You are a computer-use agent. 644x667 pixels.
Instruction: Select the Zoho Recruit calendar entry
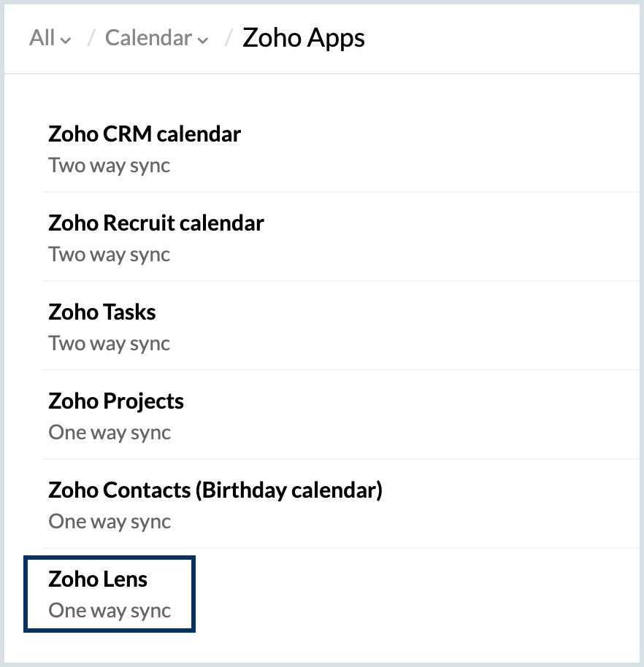[156, 223]
